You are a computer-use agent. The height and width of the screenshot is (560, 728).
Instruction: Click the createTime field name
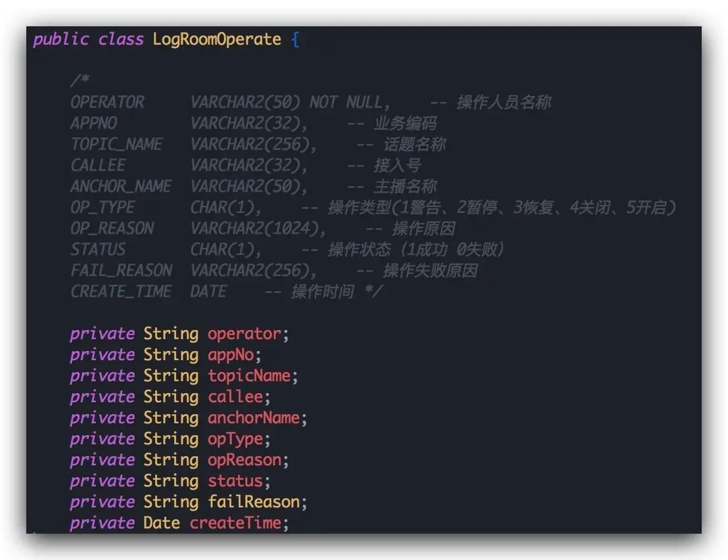coord(235,523)
